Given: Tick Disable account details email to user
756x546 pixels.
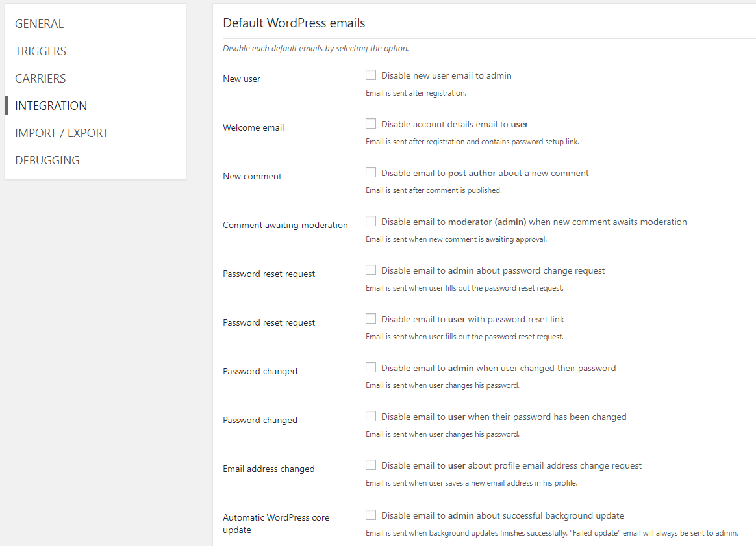Looking at the screenshot, I should (x=371, y=124).
